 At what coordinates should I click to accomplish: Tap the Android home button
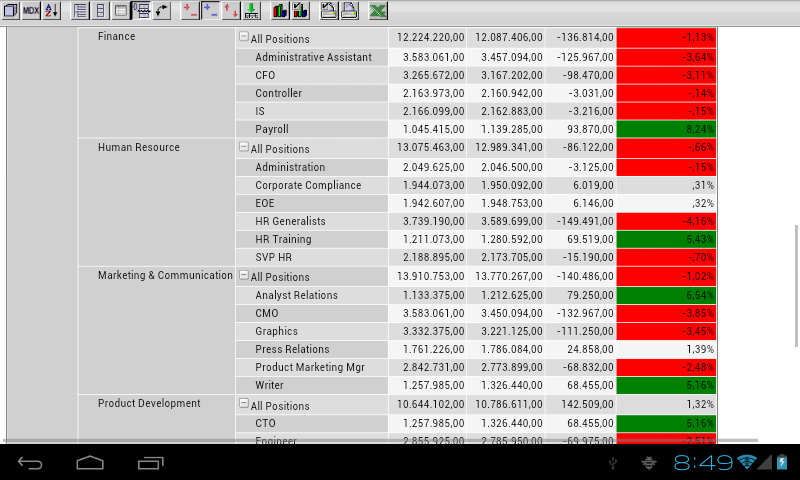point(90,463)
